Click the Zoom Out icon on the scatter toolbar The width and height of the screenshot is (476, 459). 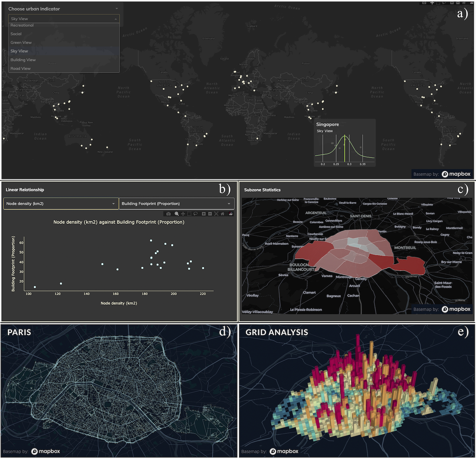tap(210, 214)
